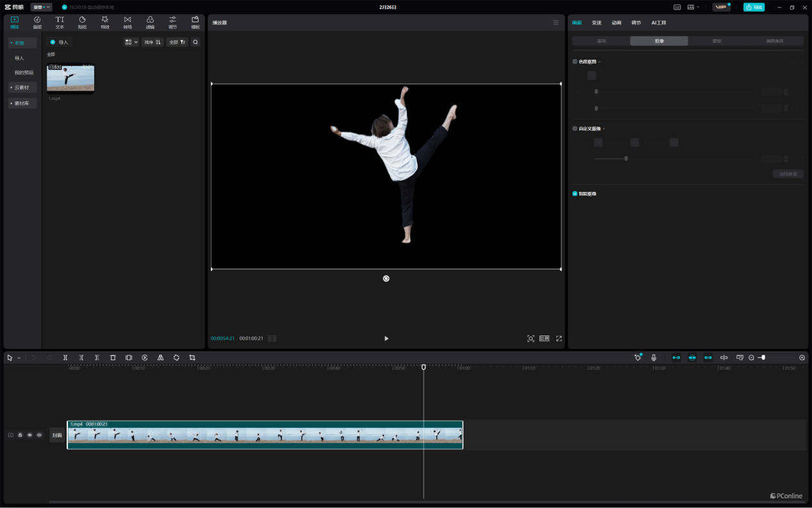Click the delete (trash) icon in timeline toolbar
This screenshot has width=812, height=508.
[x=113, y=358]
